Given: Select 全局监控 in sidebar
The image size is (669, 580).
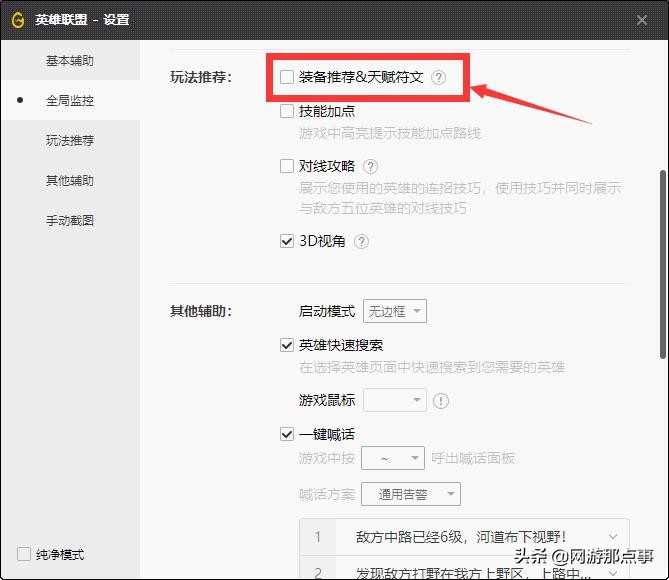Looking at the screenshot, I should tap(70, 100).
